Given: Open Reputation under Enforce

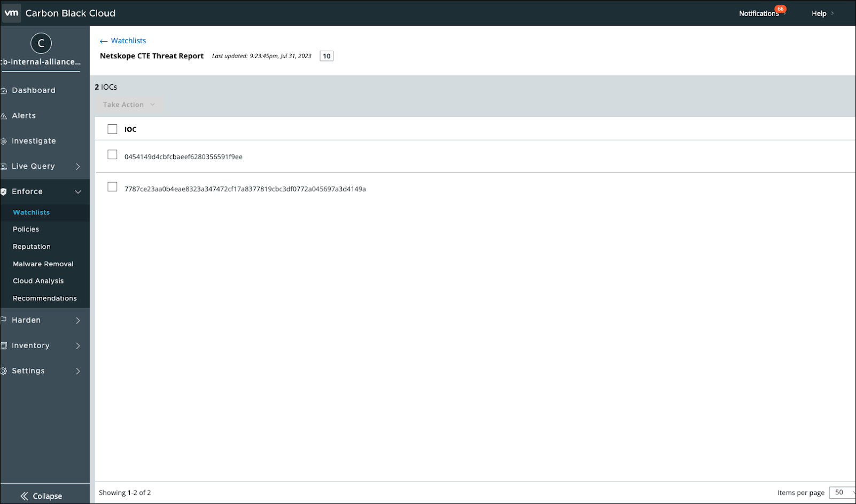Looking at the screenshot, I should tap(32, 247).
